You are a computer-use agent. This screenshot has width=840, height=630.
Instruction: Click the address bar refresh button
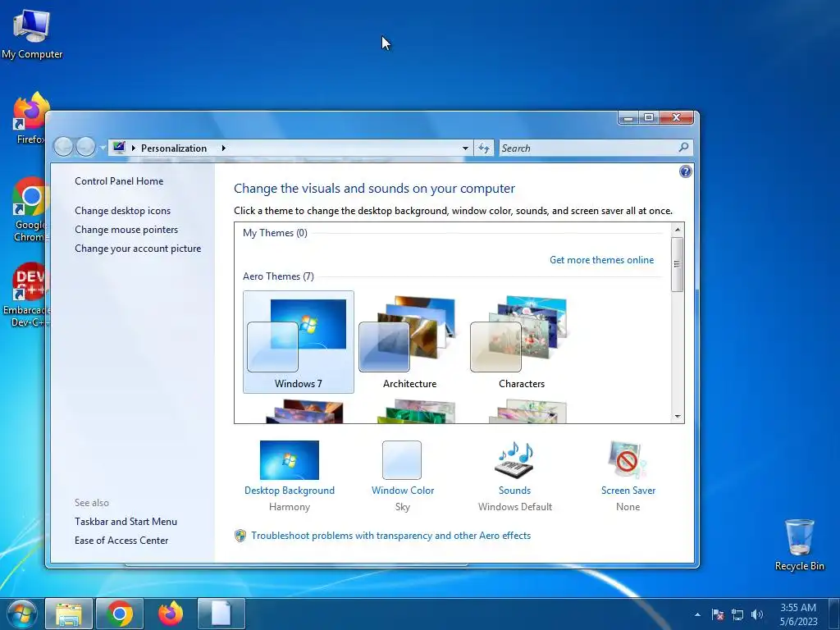(484, 148)
